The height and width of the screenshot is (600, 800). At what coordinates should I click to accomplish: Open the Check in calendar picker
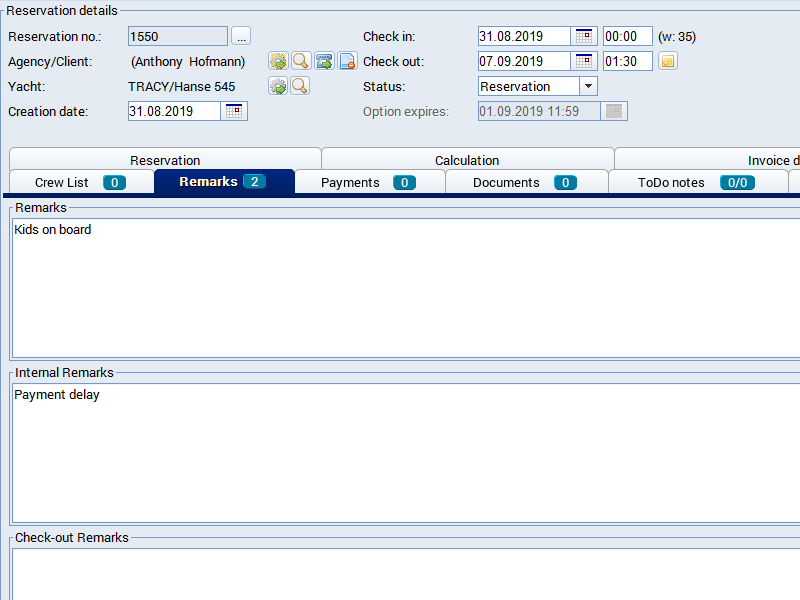point(584,36)
